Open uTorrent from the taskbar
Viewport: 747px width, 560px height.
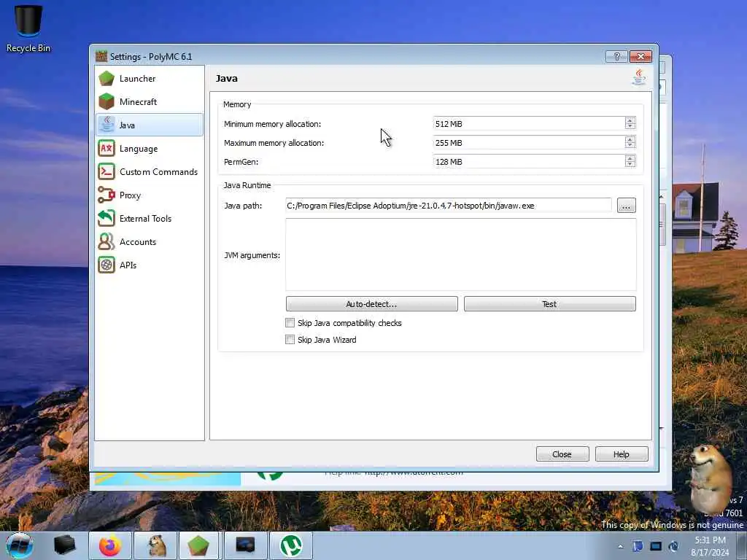290,545
